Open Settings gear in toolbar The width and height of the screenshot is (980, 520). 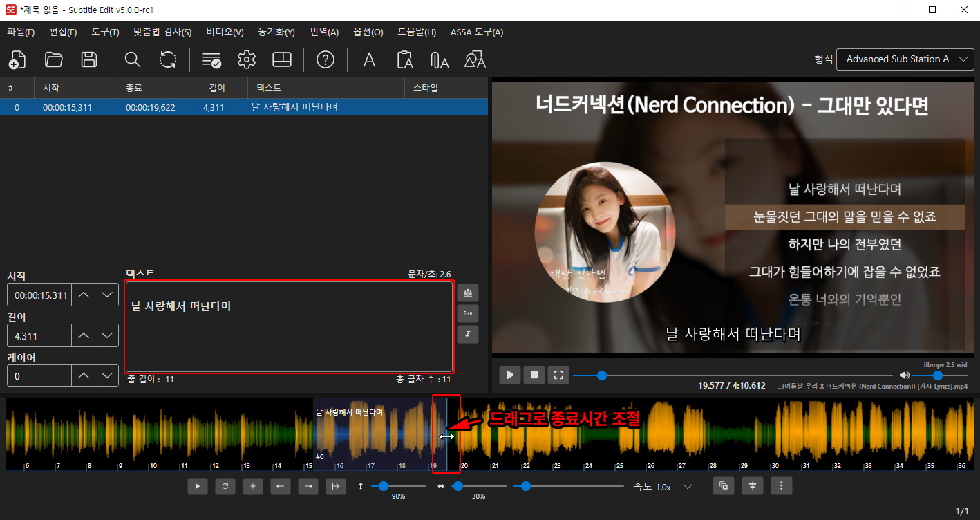click(x=247, y=59)
